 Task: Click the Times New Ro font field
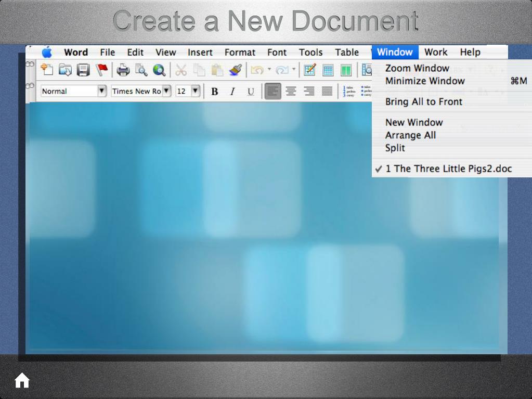pos(137,91)
